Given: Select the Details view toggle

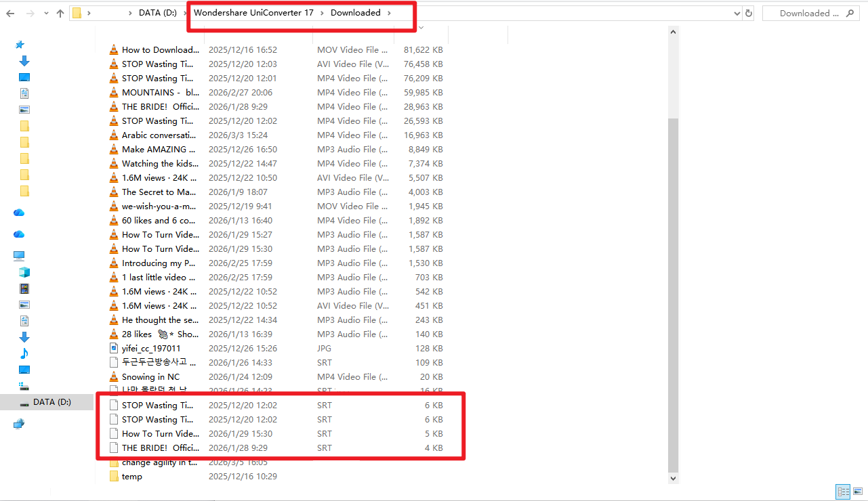Looking at the screenshot, I should (x=843, y=492).
